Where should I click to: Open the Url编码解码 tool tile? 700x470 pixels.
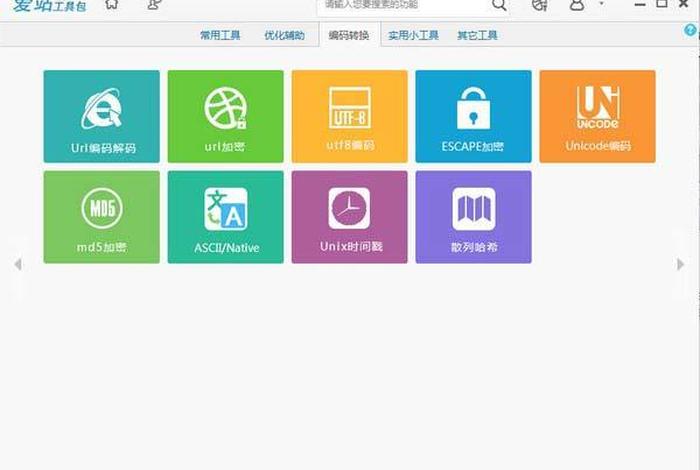pyautogui.click(x=101, y=116)
